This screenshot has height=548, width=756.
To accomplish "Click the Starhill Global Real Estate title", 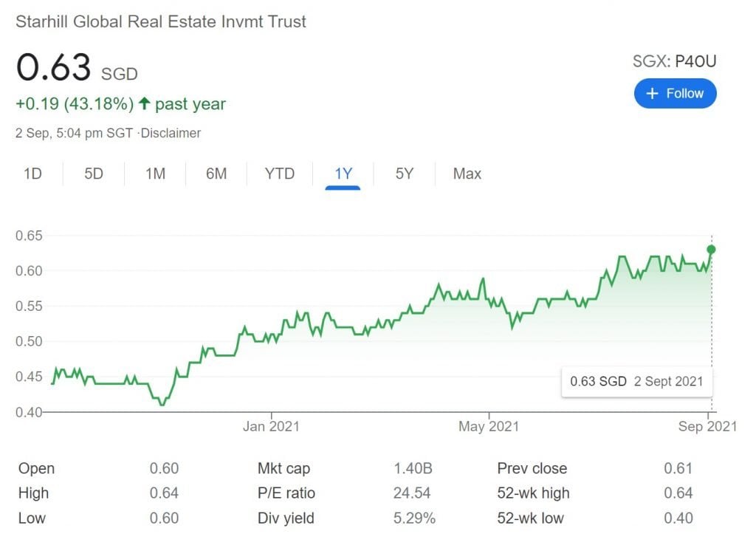I will point(160,21).
